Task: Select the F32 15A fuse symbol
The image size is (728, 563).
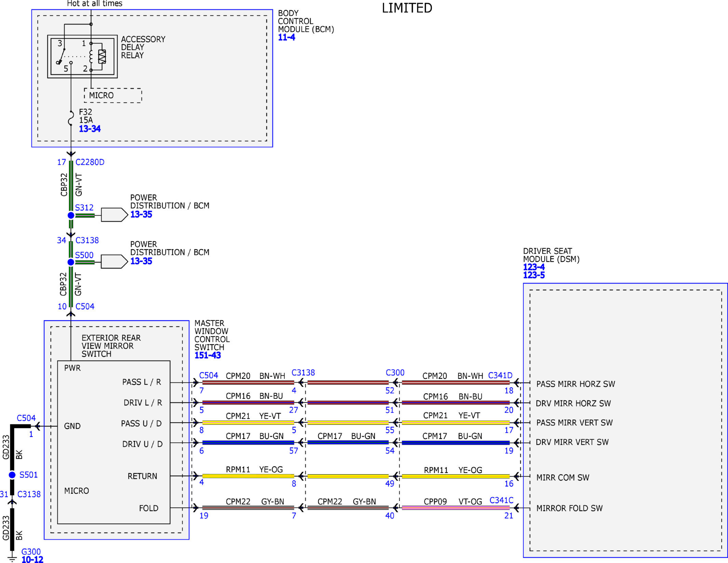Action: coord(71,118)
